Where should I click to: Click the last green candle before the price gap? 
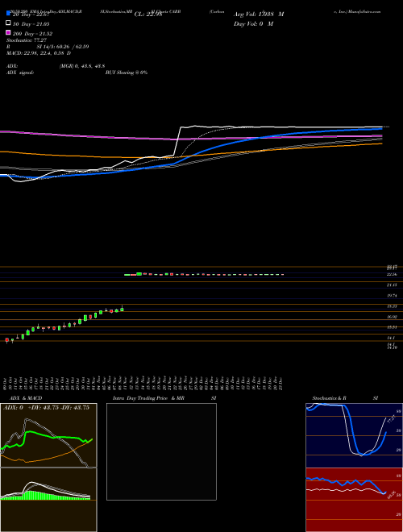point(123,309)
